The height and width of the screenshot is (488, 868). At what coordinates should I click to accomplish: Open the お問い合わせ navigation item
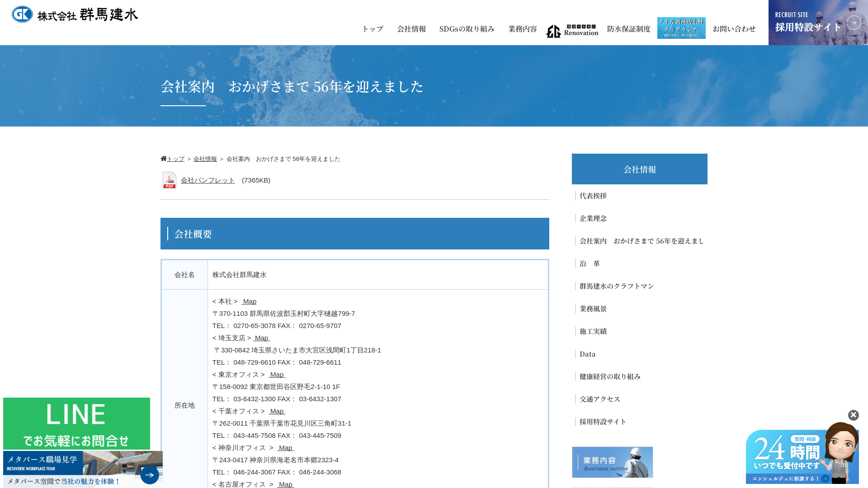(734, 29)
